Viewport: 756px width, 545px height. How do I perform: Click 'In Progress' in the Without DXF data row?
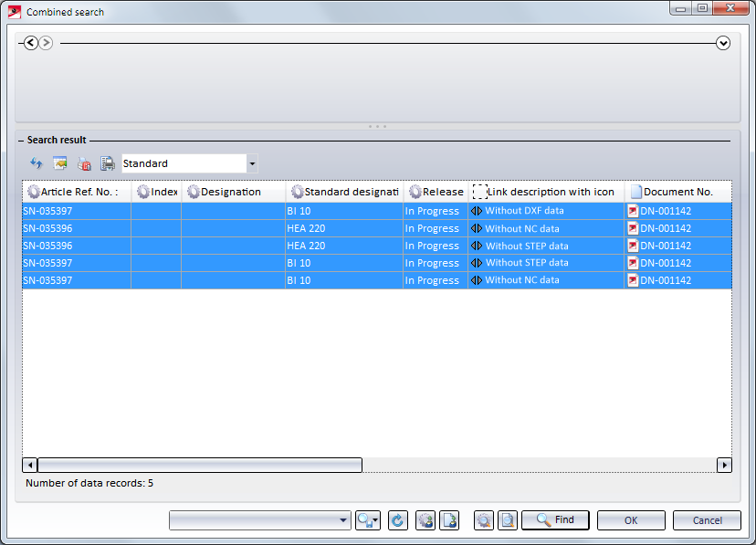pyautogui.click(x=432, y=211)
